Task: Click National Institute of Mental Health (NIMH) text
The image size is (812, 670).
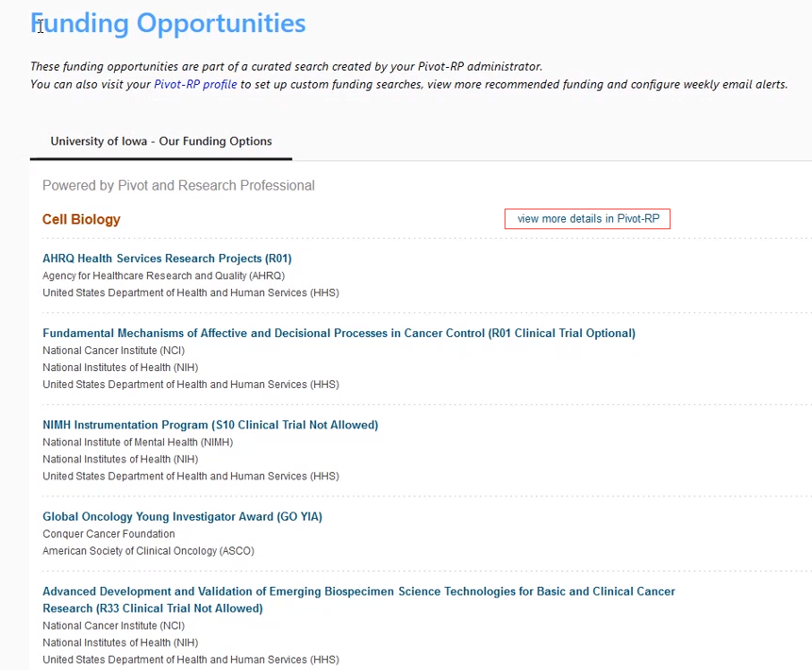Action: (138, 443)
